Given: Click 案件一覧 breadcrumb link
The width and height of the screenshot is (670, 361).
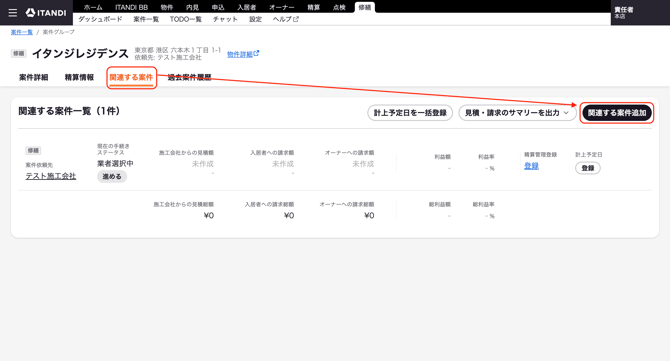Looking at the screenshot, I should (x=22, y=32).
